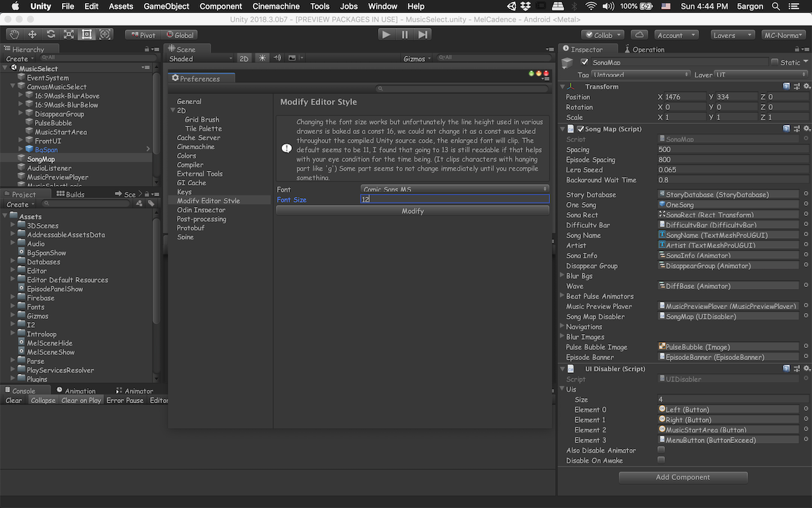
Task: Collapse the Uis array foldout
Action: pyautogui.click(x=562, y=389)
